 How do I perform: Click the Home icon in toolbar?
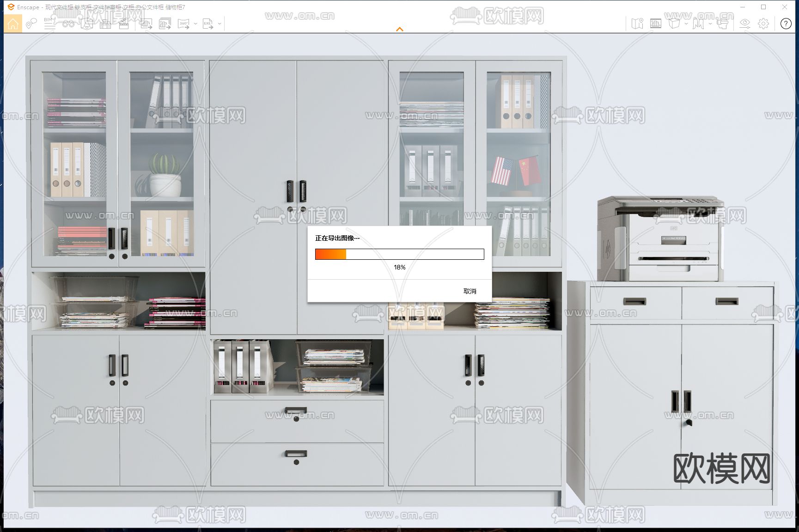13,24
